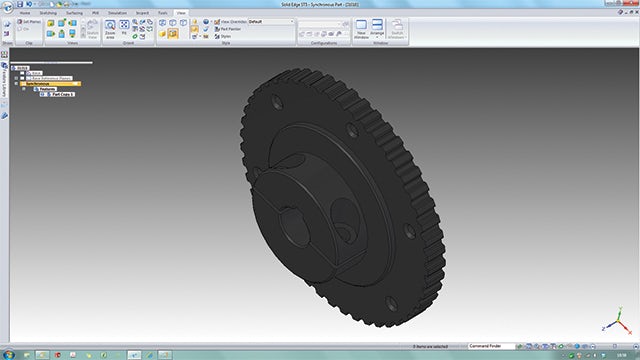The height and width of the screenshot is (360, 640).
Task: Open a New Window
Action: click(x=361, y=29)
